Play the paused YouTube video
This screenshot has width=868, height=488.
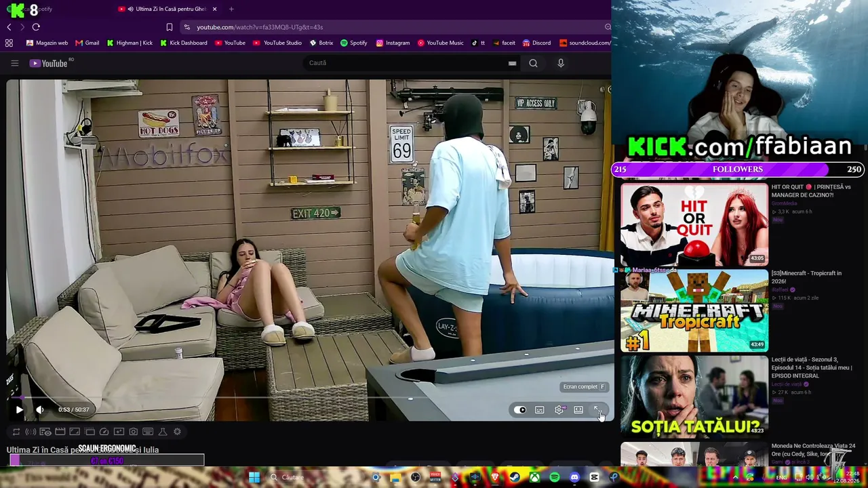point(19,409)
